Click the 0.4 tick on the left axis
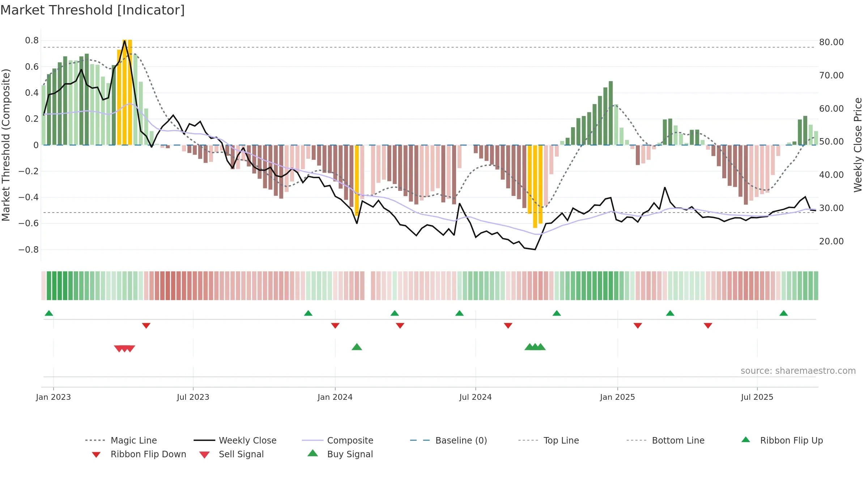This screenshot has height=488, width=868. click(32, 93)
